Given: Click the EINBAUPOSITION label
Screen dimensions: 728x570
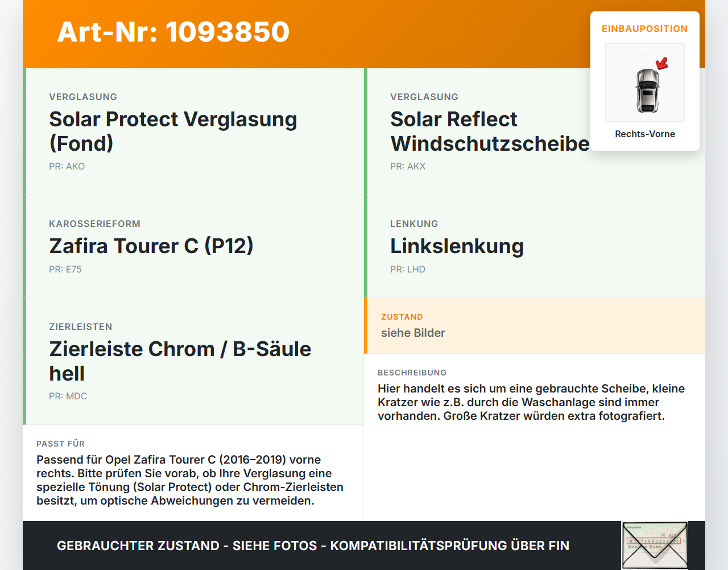Looking at the screenshot, I should click(x=645, y=28).
